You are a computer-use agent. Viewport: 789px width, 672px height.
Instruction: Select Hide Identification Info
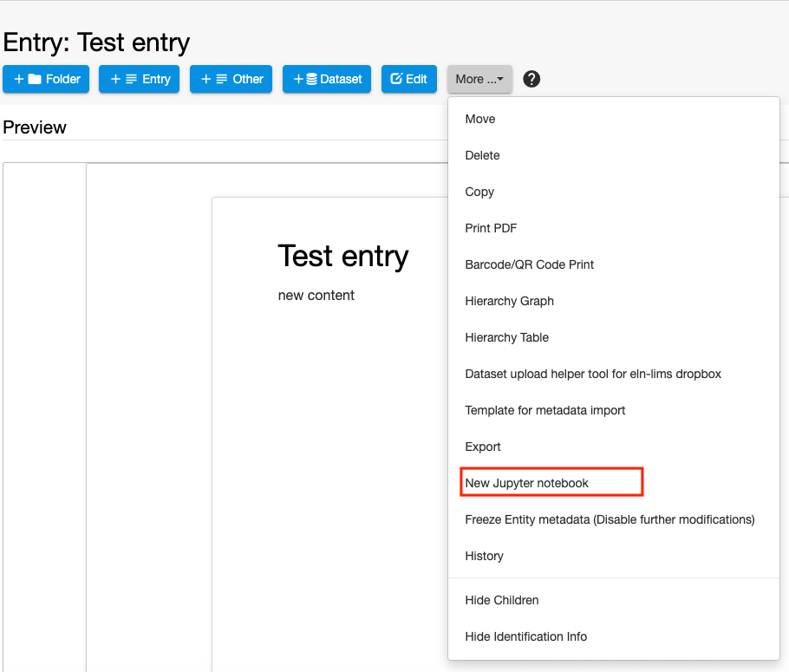tap(613, 636)
